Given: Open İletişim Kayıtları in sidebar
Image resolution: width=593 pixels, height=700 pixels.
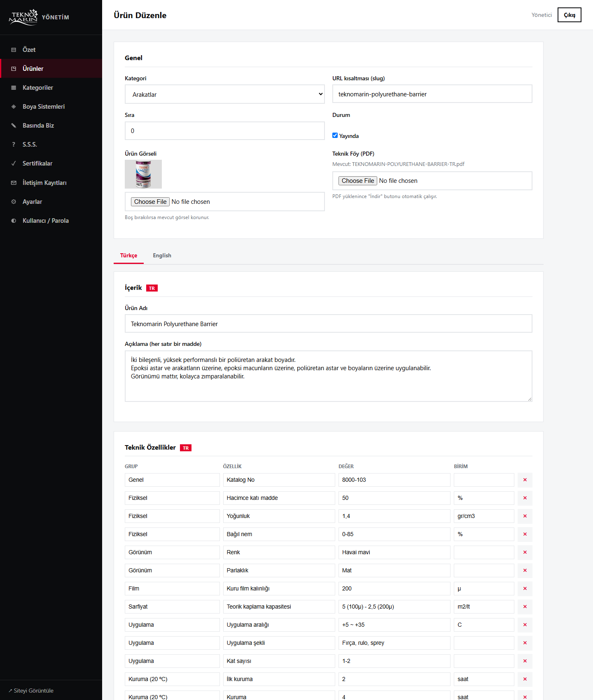Looking at the screenshot, I should coord(51,183).
